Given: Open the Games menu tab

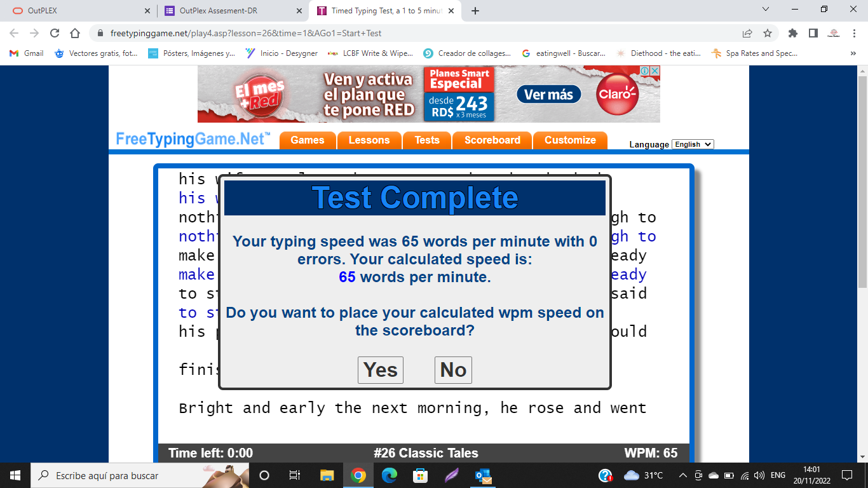Looking at the screenshot, I should coord(308,140).
